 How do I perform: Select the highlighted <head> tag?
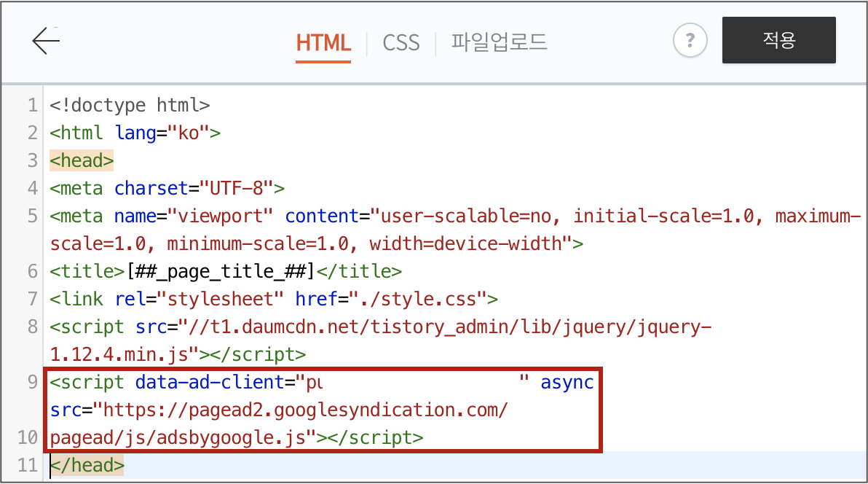[82, 161]
